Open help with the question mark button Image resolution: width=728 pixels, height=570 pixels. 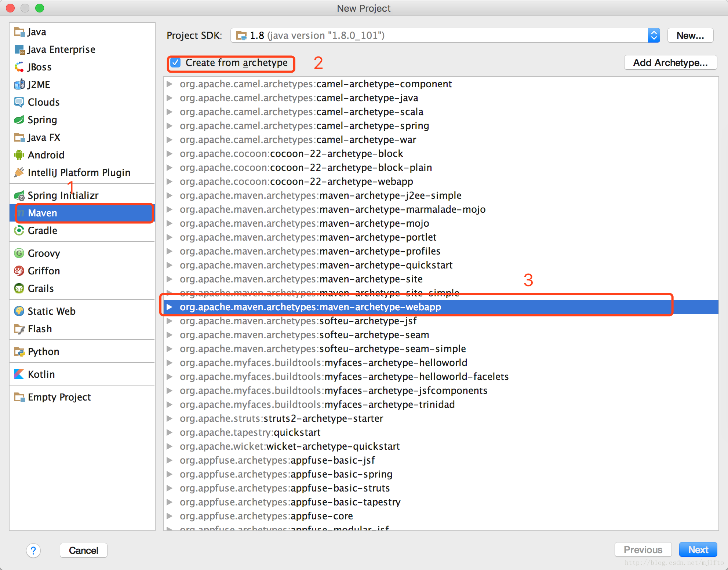click(x=33, y=550)
